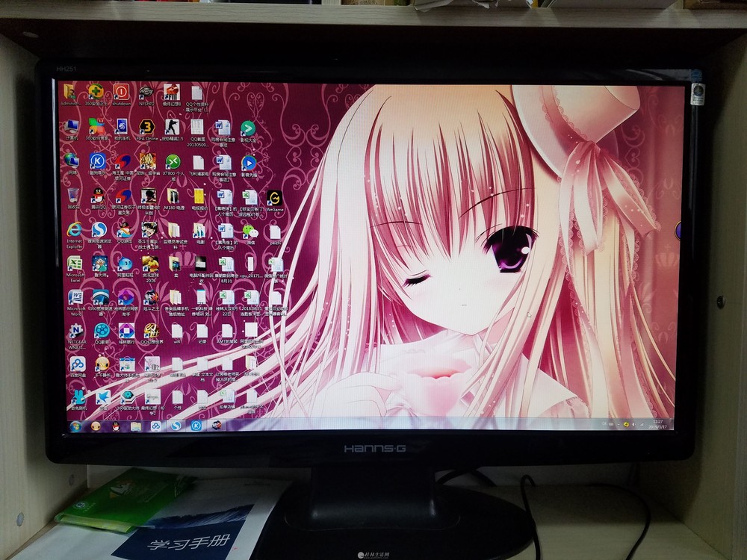Launch the red shutdown shortcut
Screen dimensions: 747x560
point(120,93)
